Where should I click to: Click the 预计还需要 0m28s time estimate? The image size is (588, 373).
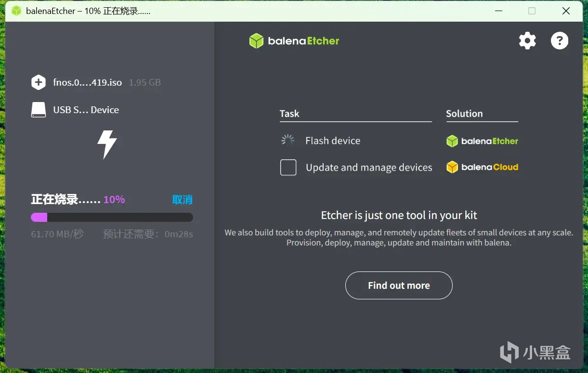point(148,234)
